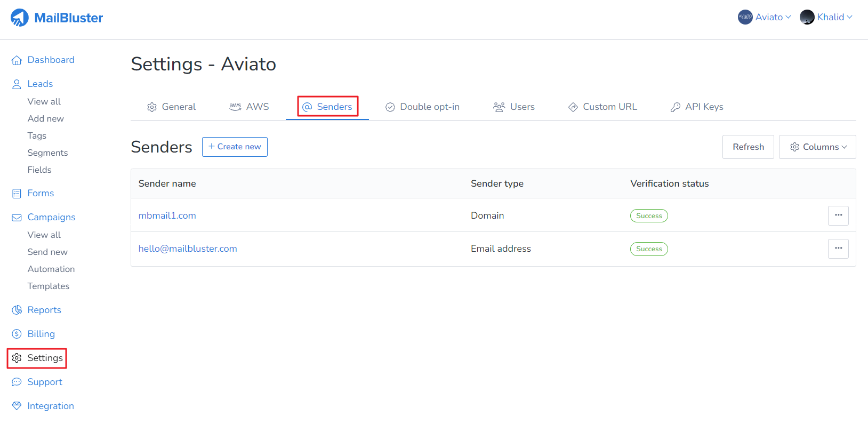Screen dimensions: 868x424
Task: Expand the Columns dropdown
Action: pos(817,147)
